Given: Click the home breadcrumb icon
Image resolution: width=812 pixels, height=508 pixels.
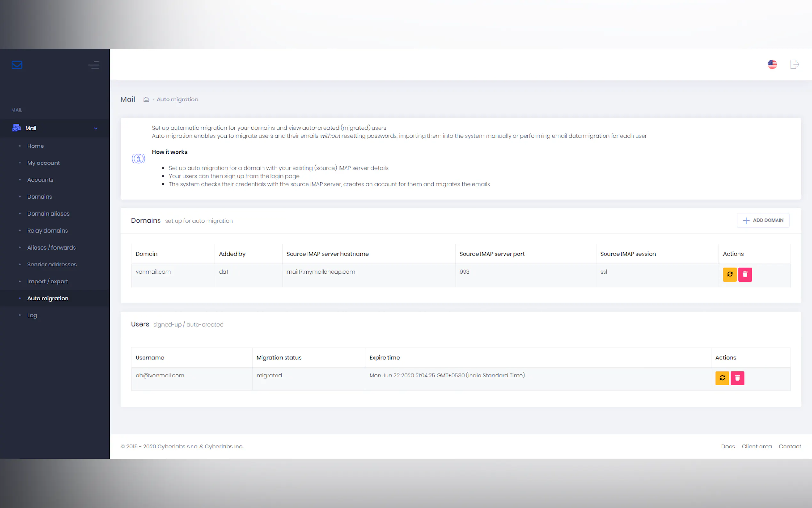Looking at the screenshot, I should pos(146,99).
